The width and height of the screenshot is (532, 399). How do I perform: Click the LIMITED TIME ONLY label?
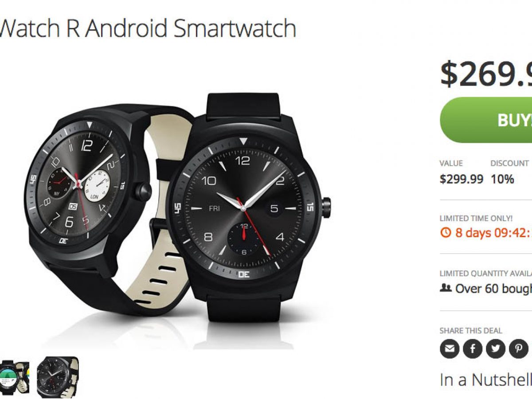point(476,218)
